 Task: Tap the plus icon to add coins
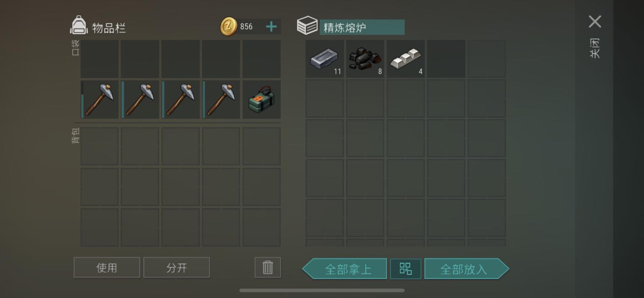271,27
